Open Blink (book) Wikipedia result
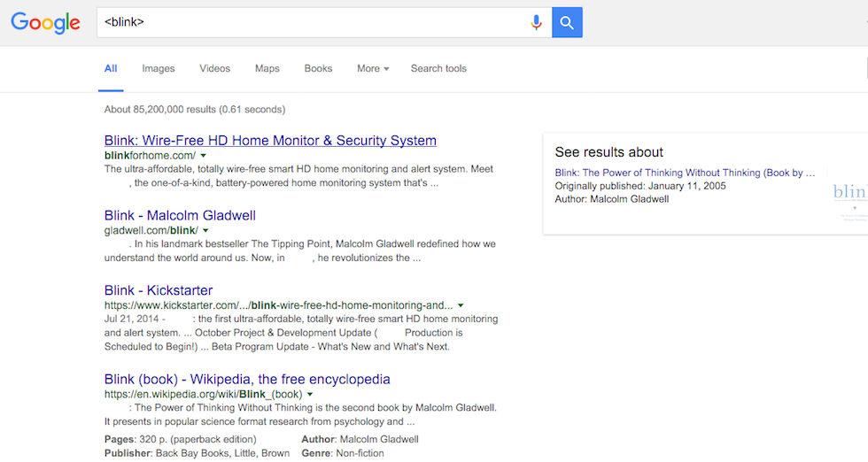This screenshot has height=462, width=868. click(x=247, y=379)
